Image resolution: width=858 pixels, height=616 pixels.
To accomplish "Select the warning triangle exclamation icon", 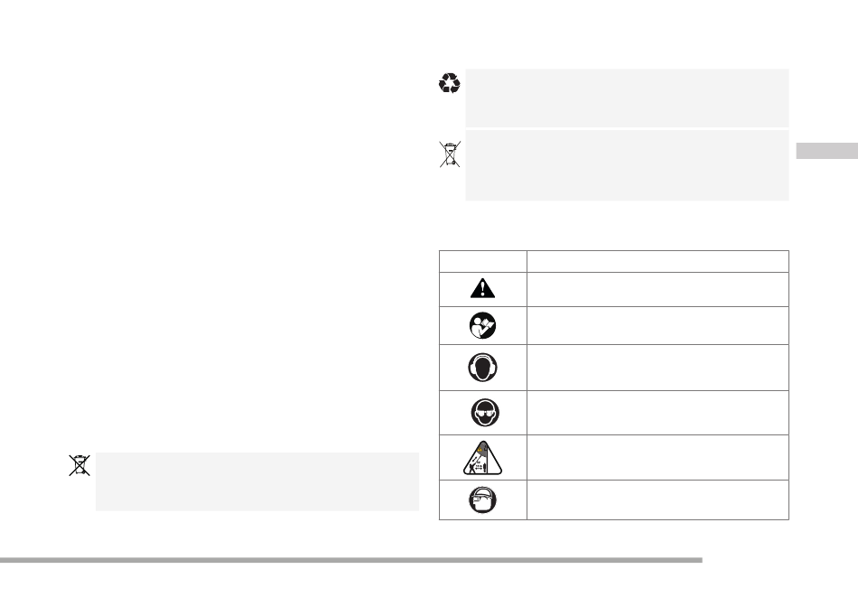I will (482, 288).
